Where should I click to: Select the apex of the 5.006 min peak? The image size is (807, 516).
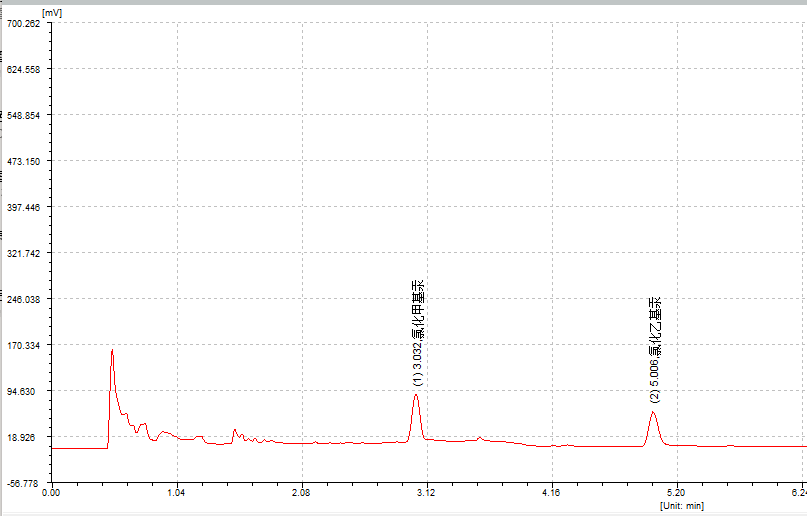[x=653, y=413]
